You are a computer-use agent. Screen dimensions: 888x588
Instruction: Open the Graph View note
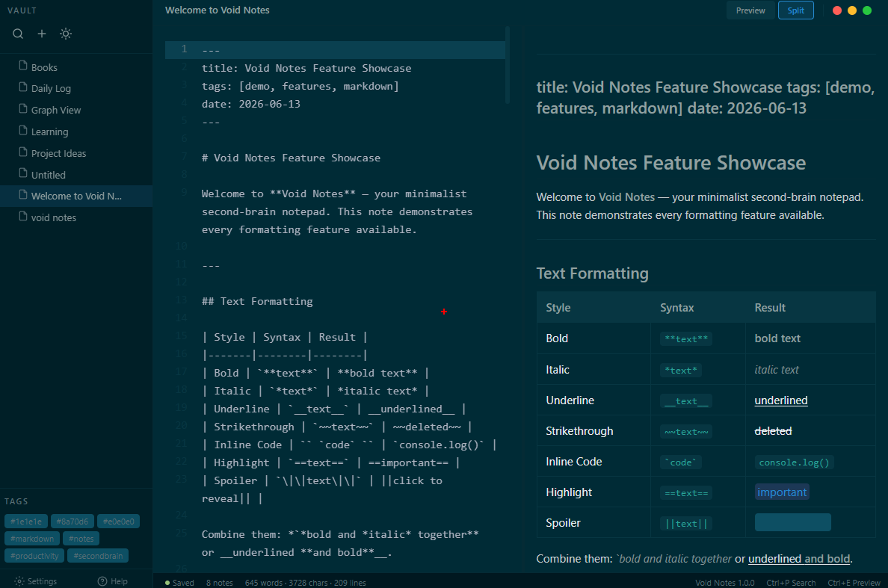[x=76, y=110]
